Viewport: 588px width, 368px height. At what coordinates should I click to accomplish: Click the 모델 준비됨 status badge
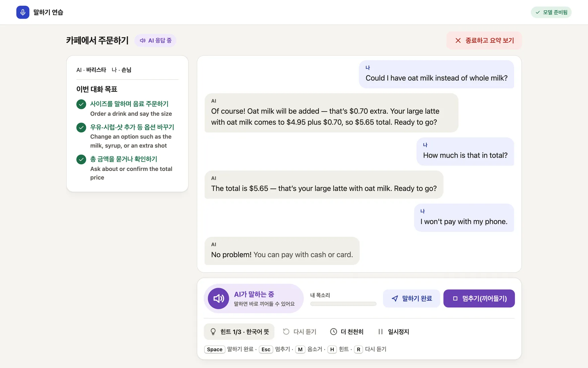pyautogui.click(x=551, y=12)
